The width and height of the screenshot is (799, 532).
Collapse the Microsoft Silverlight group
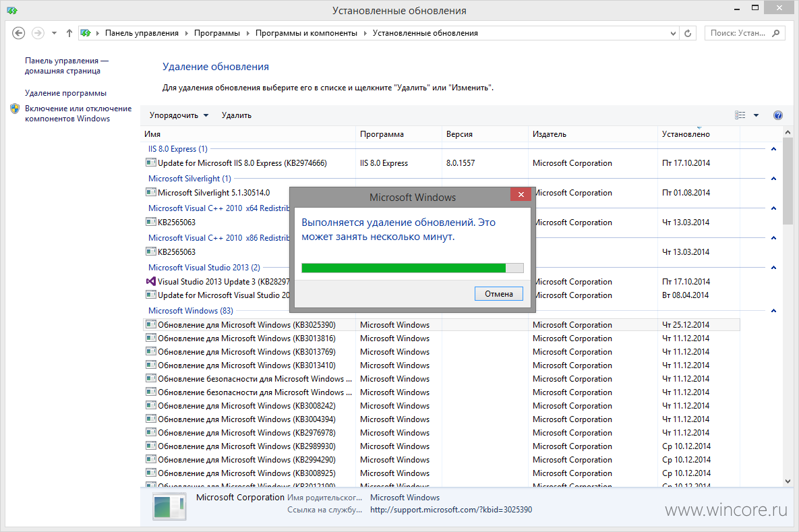tap(773, 179)
